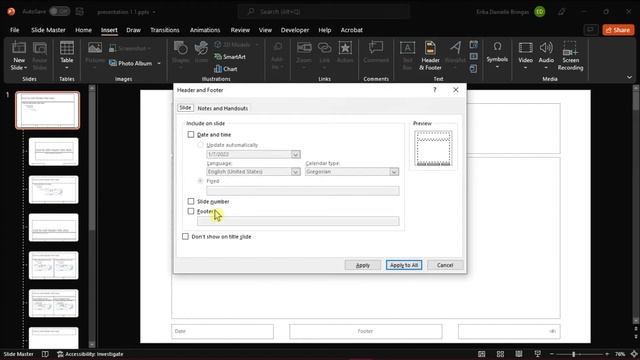The image size is (640, 360).
Task: Open the Slide Master tab
Action: pos(48,30)
